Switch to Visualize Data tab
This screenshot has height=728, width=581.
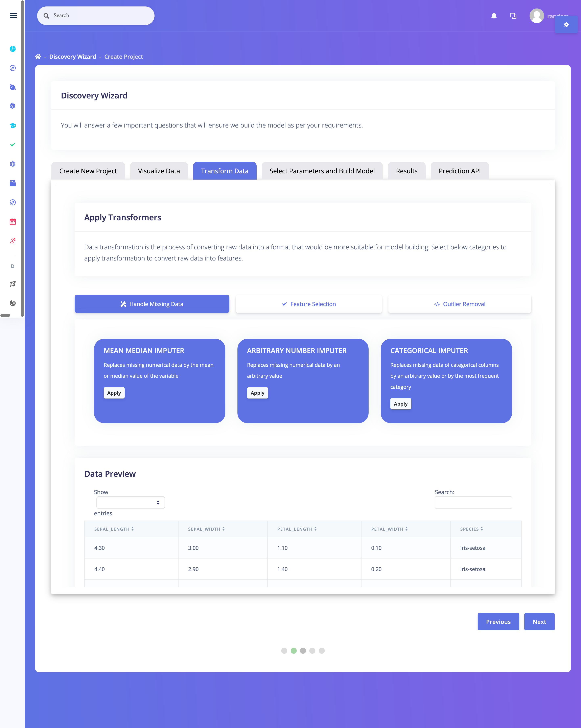point(159,171)
